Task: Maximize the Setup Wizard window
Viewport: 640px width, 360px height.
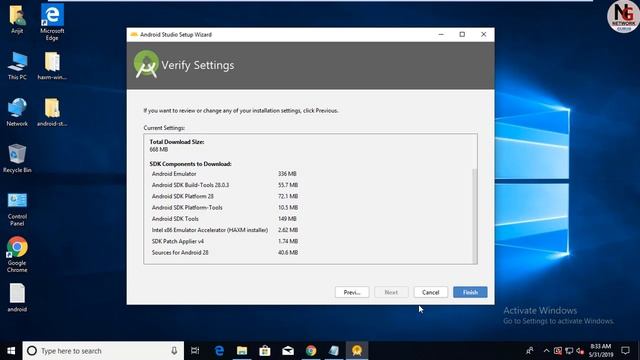Action: pyautogui.click(x=462, y=35)
